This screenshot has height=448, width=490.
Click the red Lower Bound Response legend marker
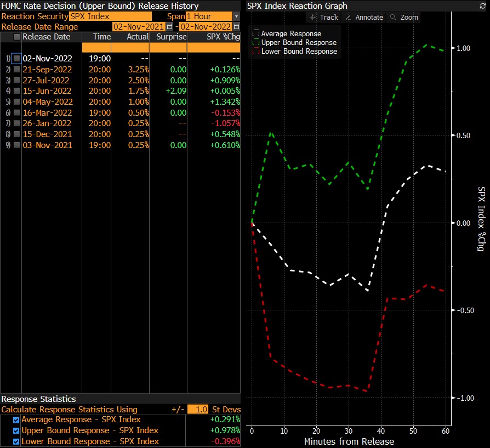click(x=255, y=51)
